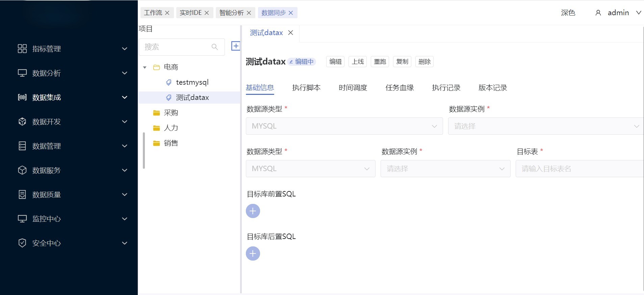Open the 任务血缘 tab
Viewport: 644px width, 295px height.
click(400, 88)
